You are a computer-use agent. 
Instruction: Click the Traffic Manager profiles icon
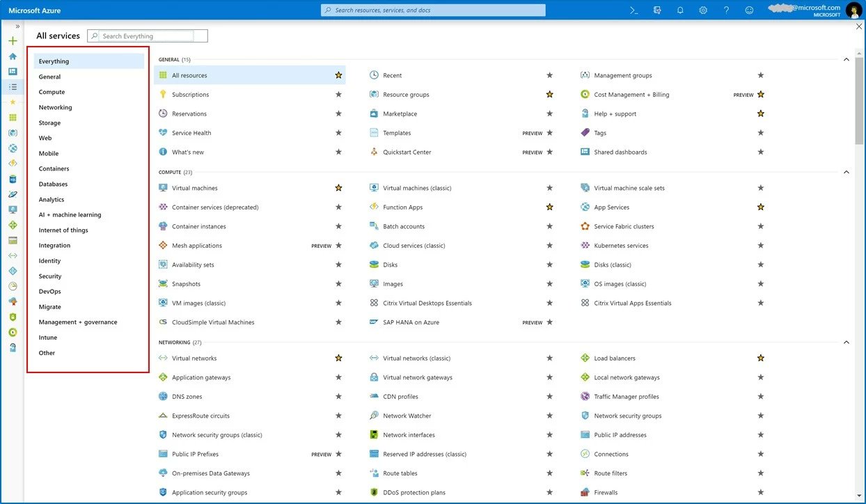585,396
